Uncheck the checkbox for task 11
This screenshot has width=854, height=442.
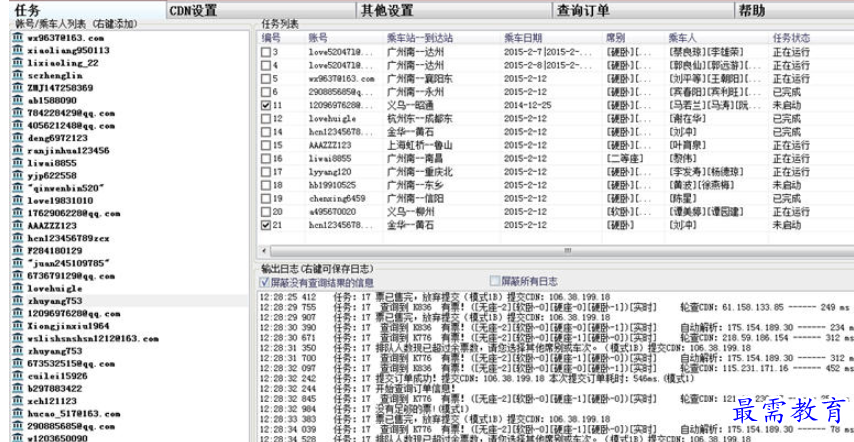tap(266, 104)
